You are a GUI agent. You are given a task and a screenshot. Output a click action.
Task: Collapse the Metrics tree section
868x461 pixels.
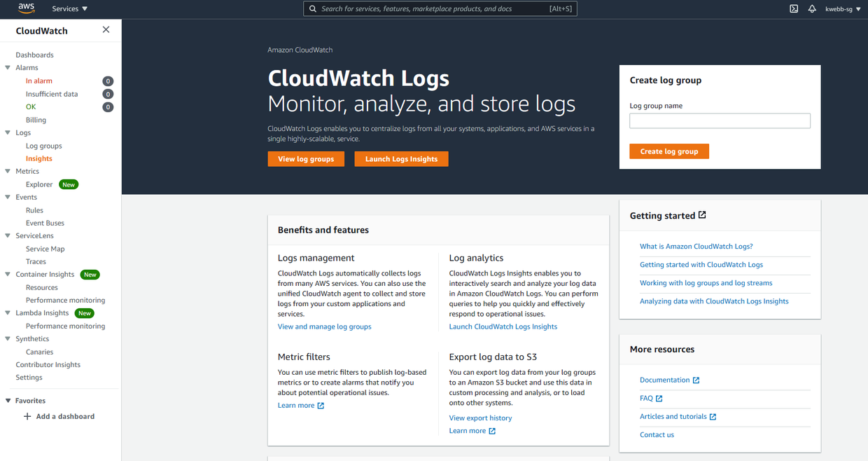pyautogui.click(x=8, y=171)
